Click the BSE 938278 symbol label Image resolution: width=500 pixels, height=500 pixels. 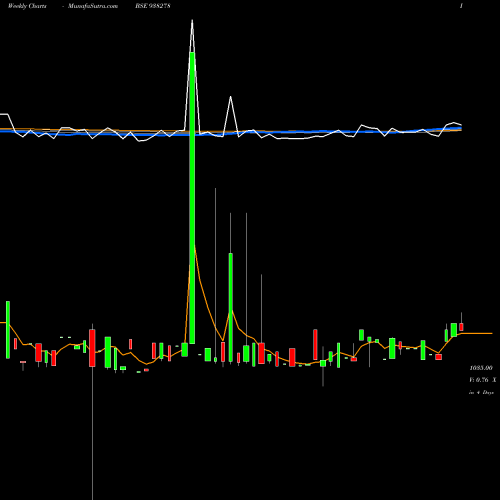click(153, 6)
